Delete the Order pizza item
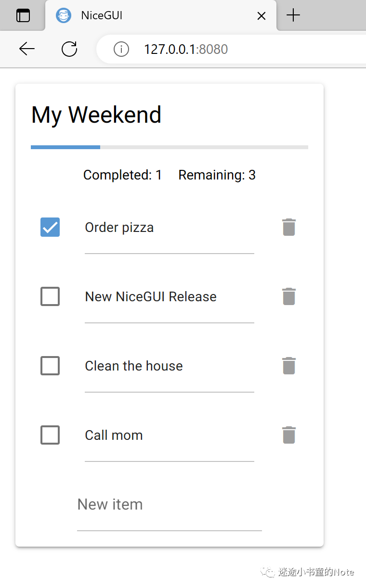Screen dimensions: 366x588 tap(288, 227)
